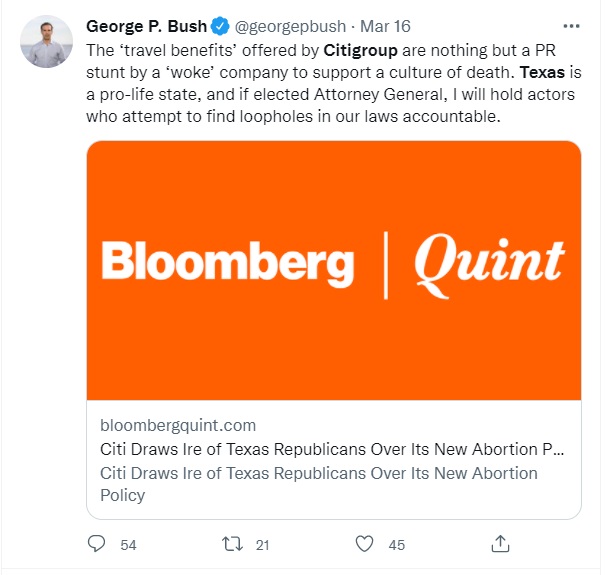
Task: Click the Mar 16 tweet date
Action: 385,26
